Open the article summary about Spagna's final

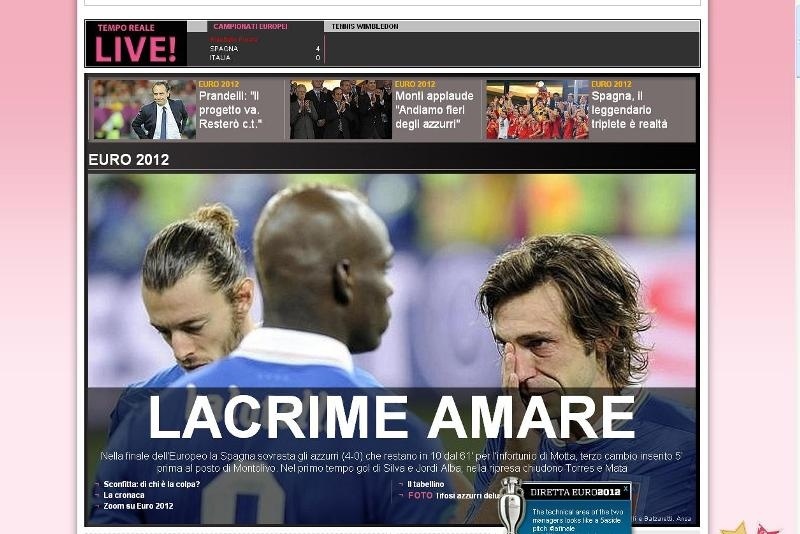click(391, 462)
